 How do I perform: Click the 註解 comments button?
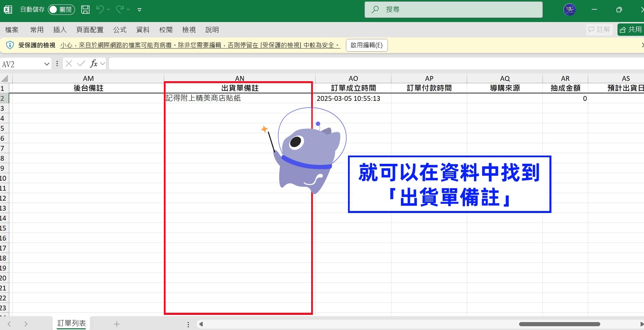[599, 30]
